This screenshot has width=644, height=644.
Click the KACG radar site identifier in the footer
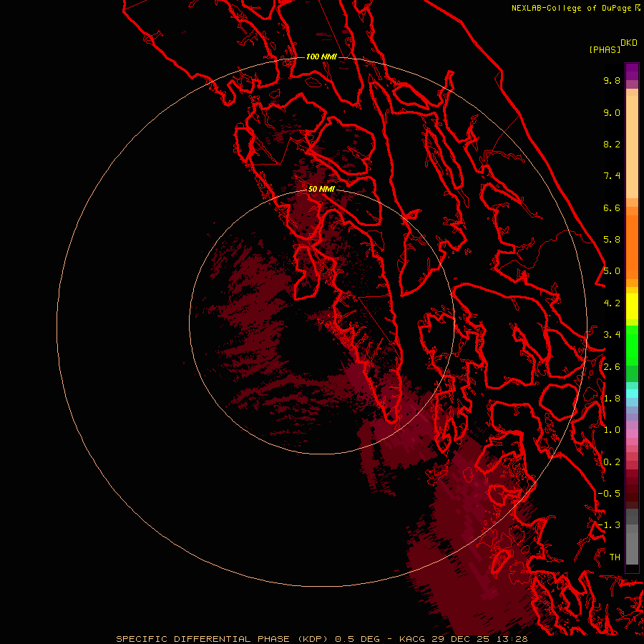click(x=412, y=639)
